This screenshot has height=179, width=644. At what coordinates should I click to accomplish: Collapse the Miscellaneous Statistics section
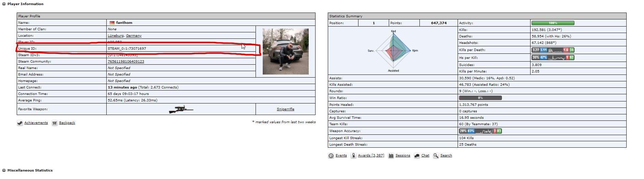[4, 170]
